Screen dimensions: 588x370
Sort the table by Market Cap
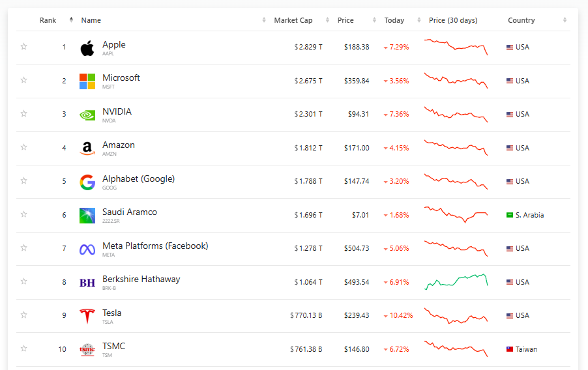[293, 20]
